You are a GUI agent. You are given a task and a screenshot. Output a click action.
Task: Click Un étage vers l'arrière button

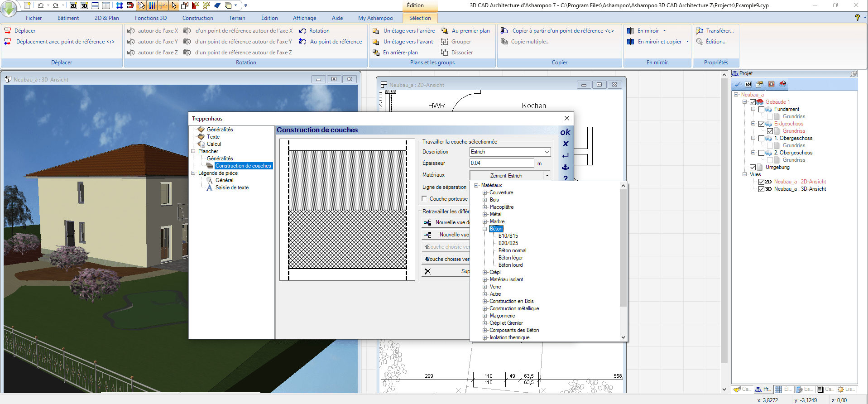pyautogui.click(x=403, y=31)
